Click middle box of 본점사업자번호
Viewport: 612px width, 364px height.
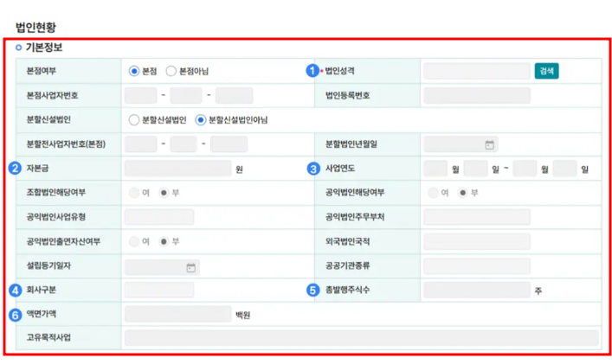tap(186, 95)
